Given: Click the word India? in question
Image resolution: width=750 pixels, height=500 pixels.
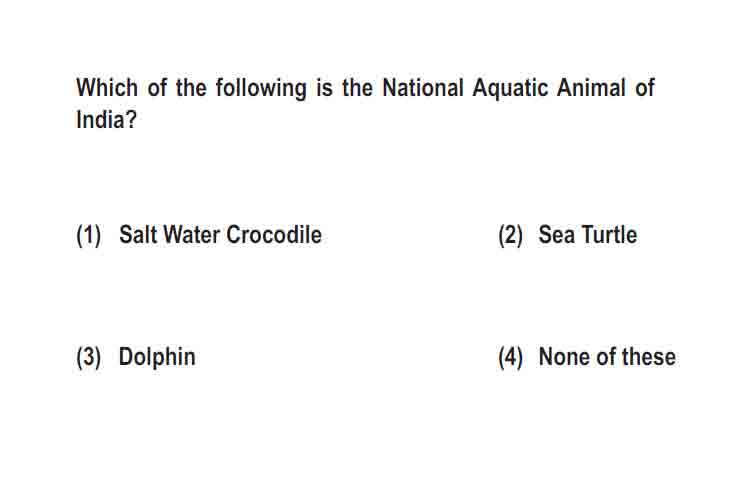Looking at the screenshot, I should coord(106,119).
